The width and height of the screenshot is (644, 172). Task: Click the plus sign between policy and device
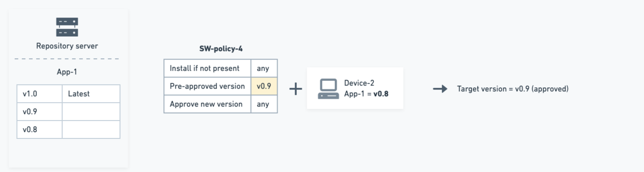point(296,89)
